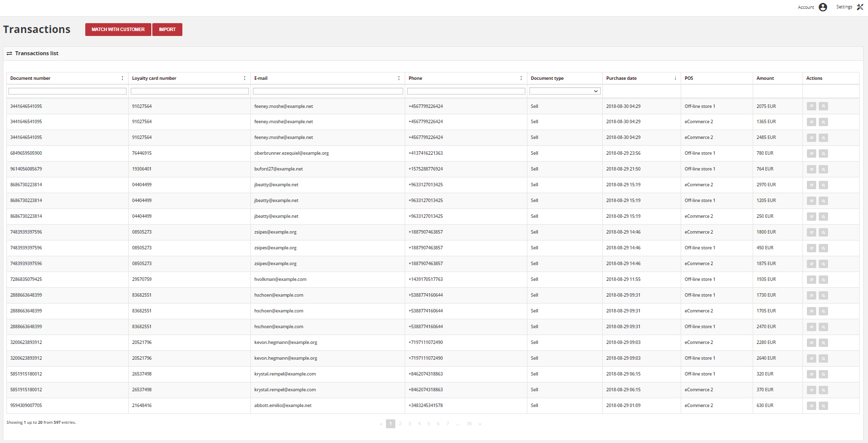Open the Account user icon

click(823, 7)
